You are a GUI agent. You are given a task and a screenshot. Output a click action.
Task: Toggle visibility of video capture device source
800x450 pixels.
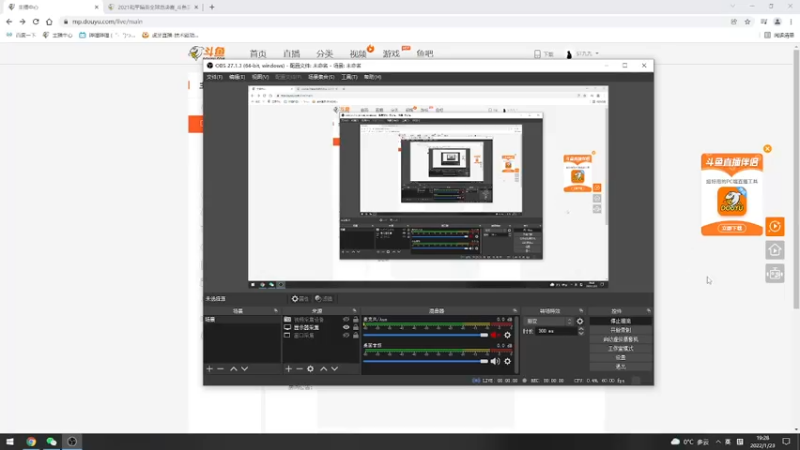click(346, 319)
